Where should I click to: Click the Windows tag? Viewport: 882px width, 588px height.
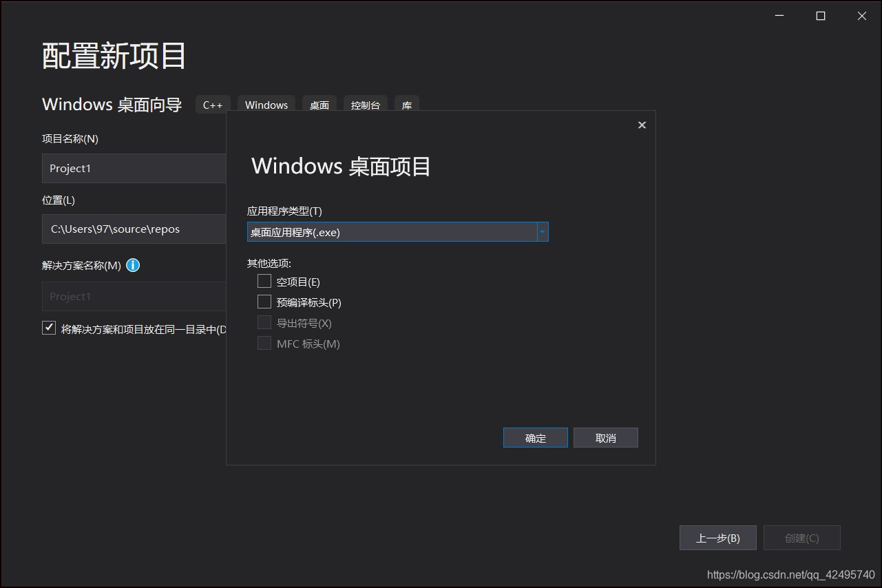point(266,105)
